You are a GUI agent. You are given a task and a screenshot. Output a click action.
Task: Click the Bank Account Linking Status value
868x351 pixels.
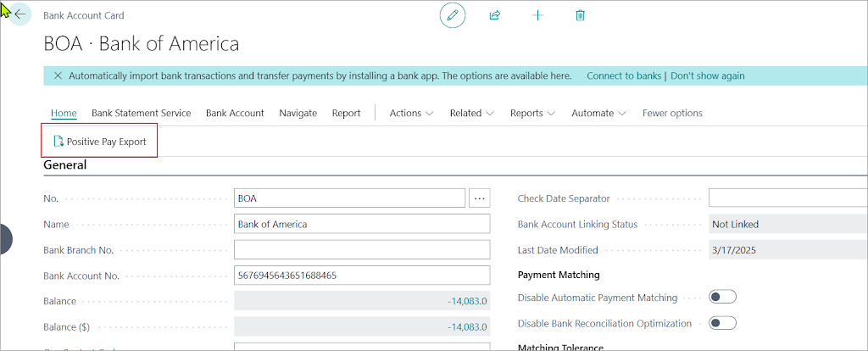pyautogui.click(x=787, y=224)
